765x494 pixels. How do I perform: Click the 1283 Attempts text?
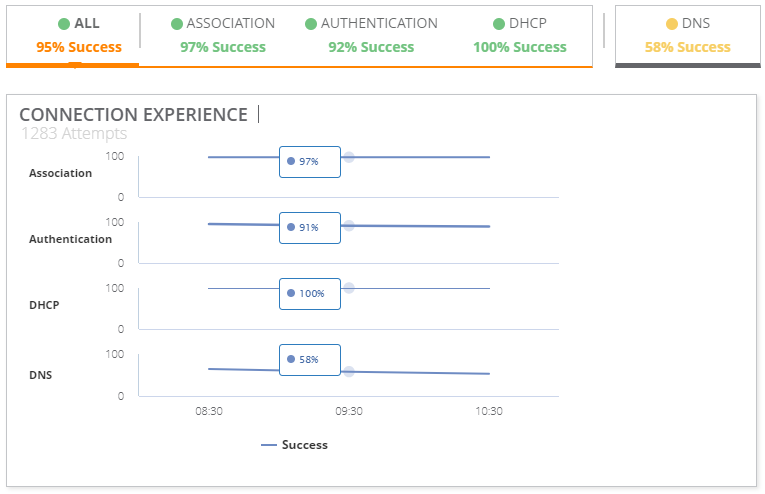[74, 133]
